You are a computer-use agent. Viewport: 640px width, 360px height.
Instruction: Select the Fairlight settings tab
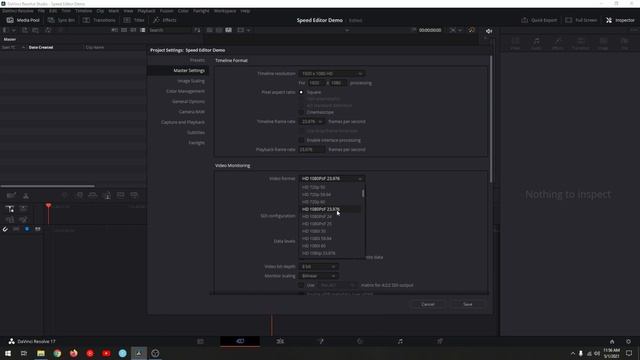pos(196,143)
